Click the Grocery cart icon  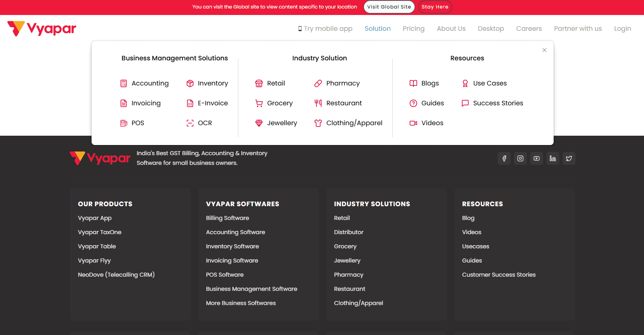(259, 103)
